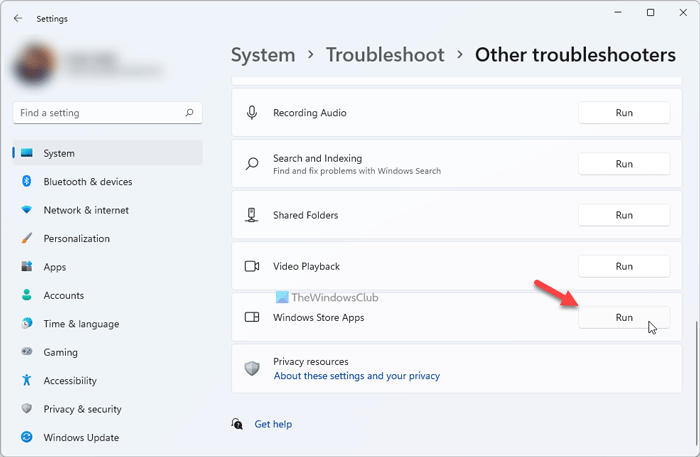Go to Windows Update section
Screen dimensions: 700x457
tap(81, 437)
